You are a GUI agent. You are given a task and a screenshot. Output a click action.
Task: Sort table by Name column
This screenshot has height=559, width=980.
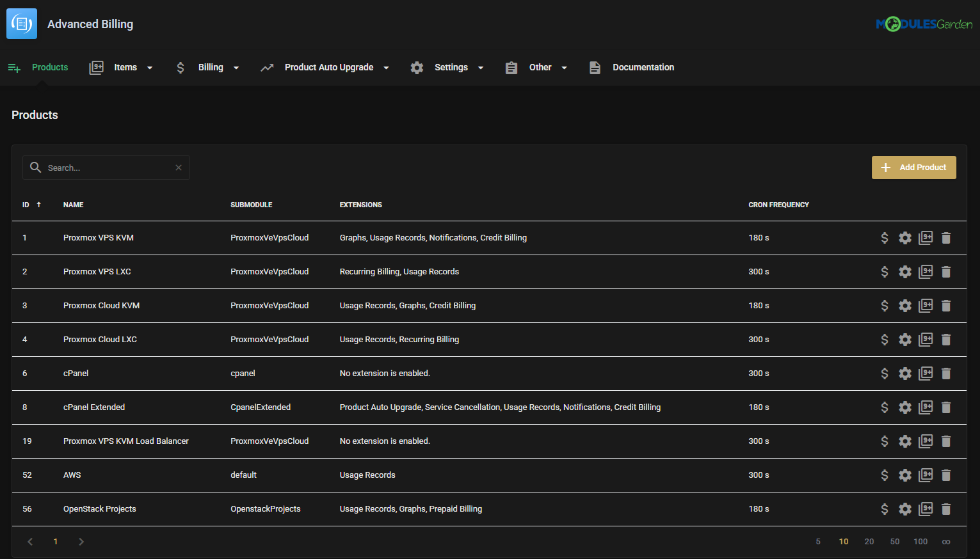[74, 205]
